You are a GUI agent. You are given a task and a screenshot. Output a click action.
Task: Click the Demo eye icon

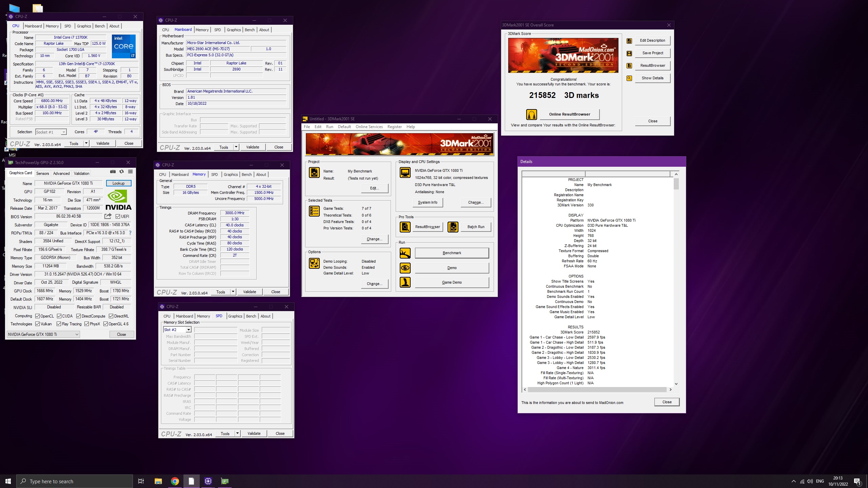(405, 268)
